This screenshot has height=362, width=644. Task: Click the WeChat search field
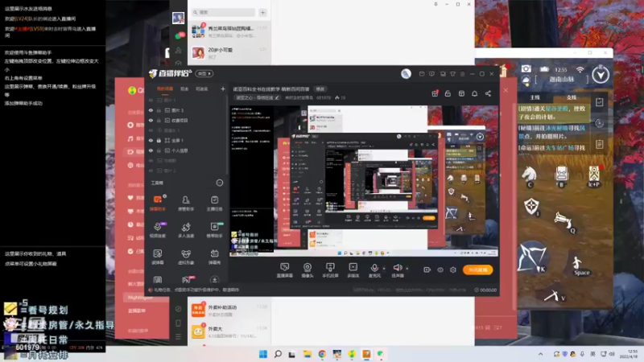[224, 12]
